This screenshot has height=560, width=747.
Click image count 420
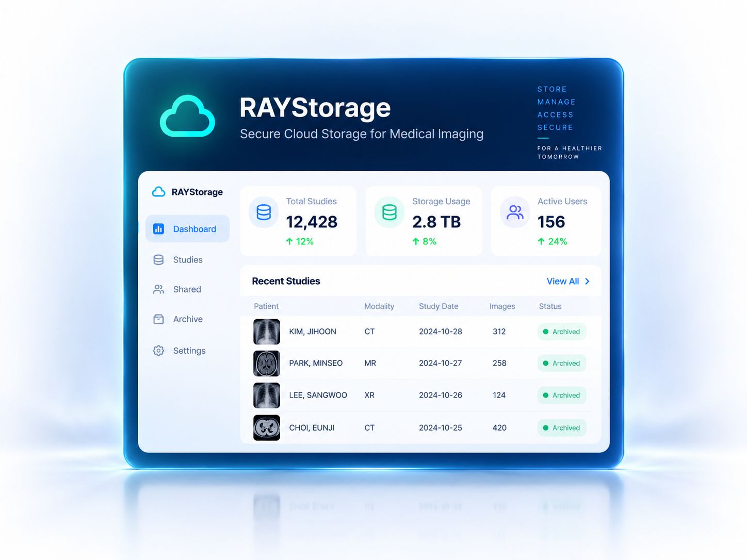[499, 427]
